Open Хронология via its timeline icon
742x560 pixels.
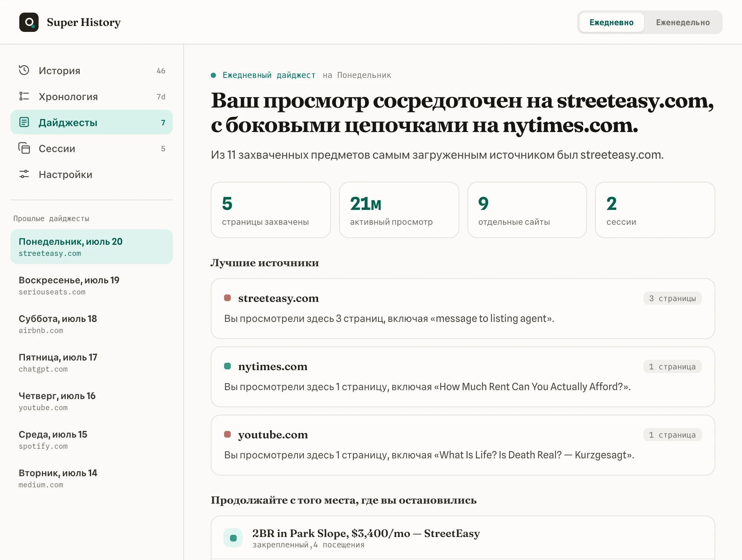pos(24,96)
